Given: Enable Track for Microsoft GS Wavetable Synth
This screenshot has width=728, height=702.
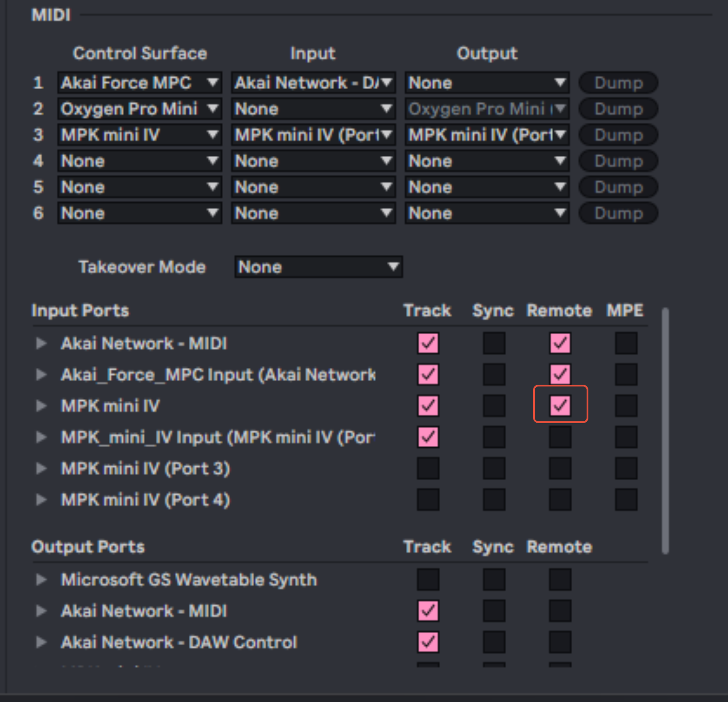Looking at the screenshot, I should (428, 579).
